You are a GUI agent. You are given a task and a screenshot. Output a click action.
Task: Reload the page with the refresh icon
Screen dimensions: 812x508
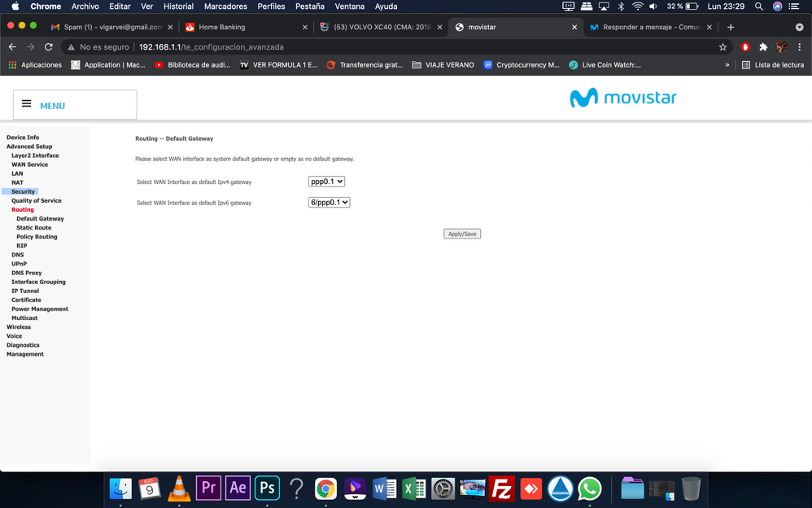point(49,47)
